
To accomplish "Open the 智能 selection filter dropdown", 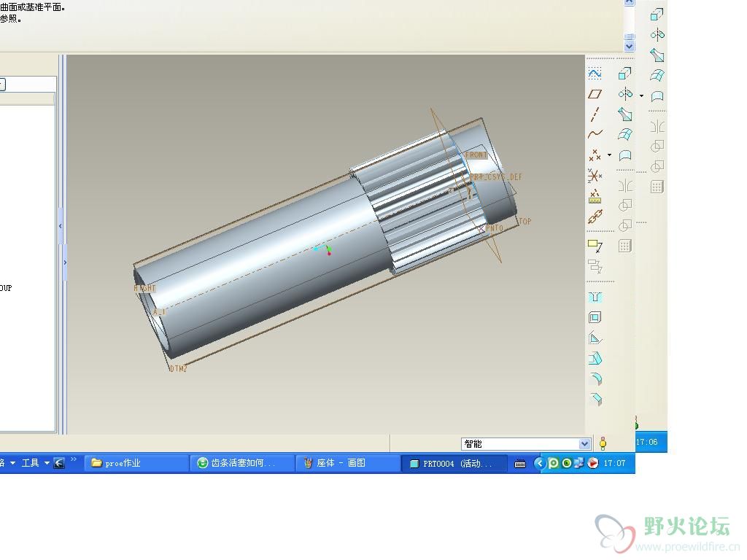I will [584, 444].
